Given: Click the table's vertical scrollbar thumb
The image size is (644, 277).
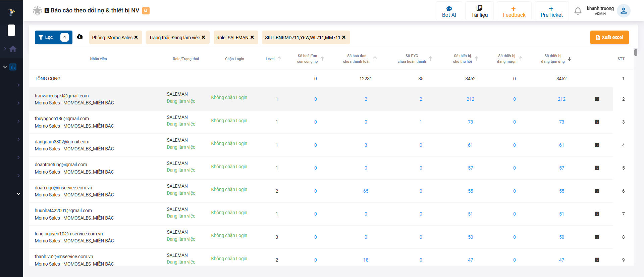Looking at the screenshot, I should click(x=636, y=52).
